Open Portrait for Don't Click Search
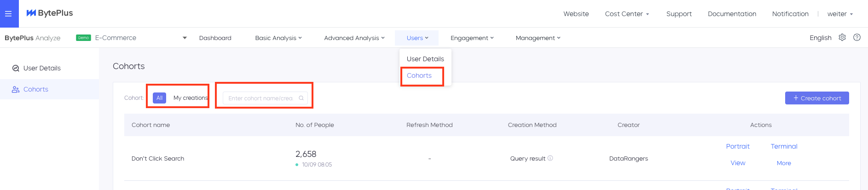Viewport: 868px width, 190px height. click(738, 146)
